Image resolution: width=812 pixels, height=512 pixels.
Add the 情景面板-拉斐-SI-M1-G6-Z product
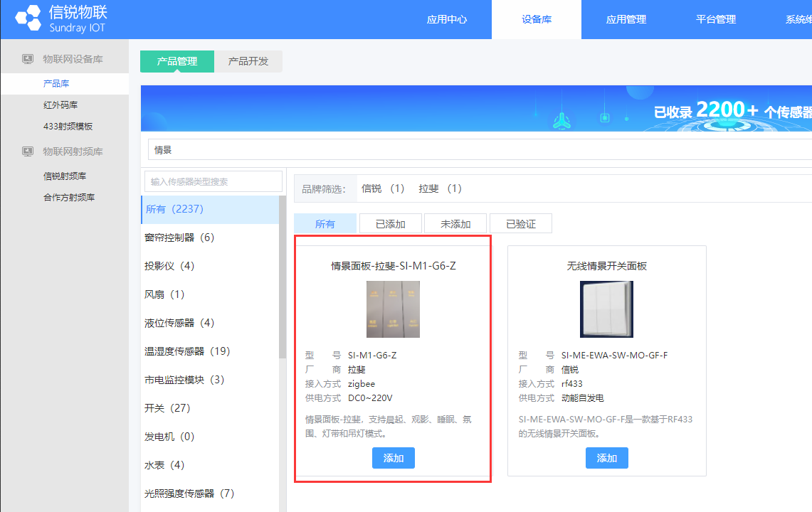(393, 458)
